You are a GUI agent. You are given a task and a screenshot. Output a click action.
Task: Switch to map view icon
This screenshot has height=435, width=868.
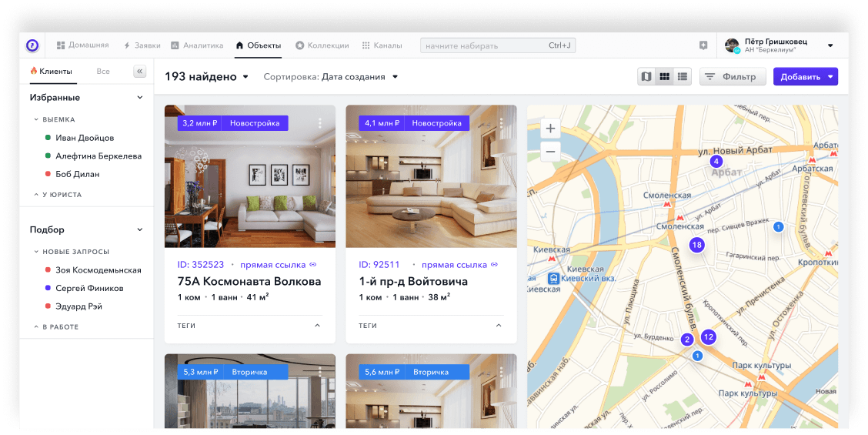(646, 76)
